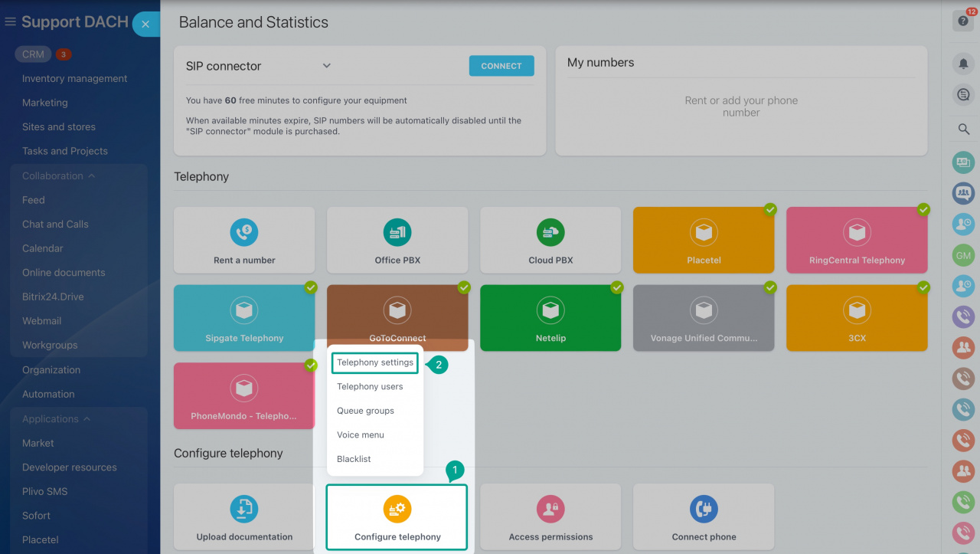Select the Rent a number phone icon
The width and height of the screenshot is (980, 554).
point(243,231)
